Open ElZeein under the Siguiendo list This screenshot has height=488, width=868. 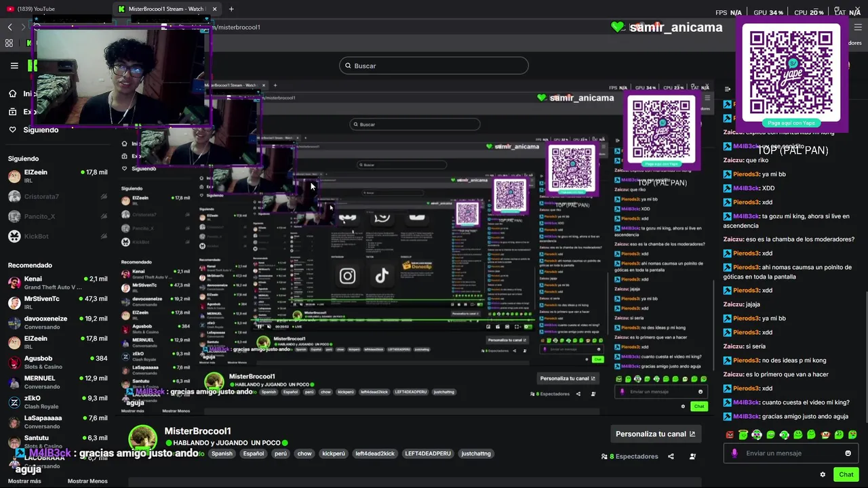(x=58, y=176)
